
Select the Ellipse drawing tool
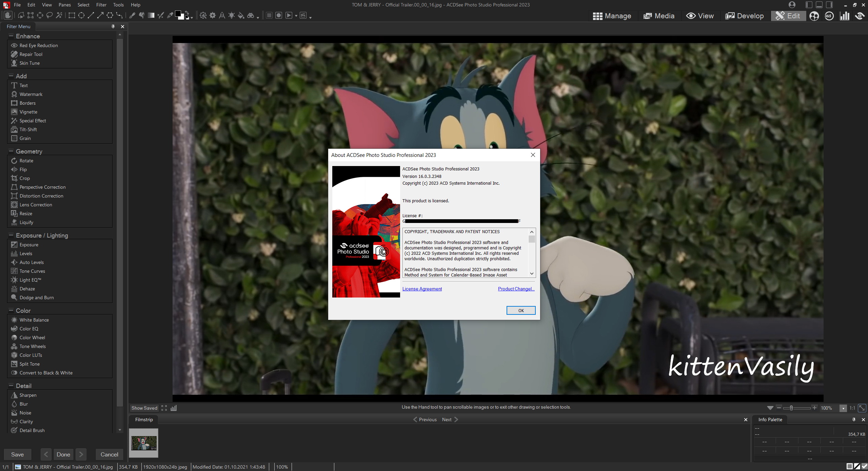[81, 15]
